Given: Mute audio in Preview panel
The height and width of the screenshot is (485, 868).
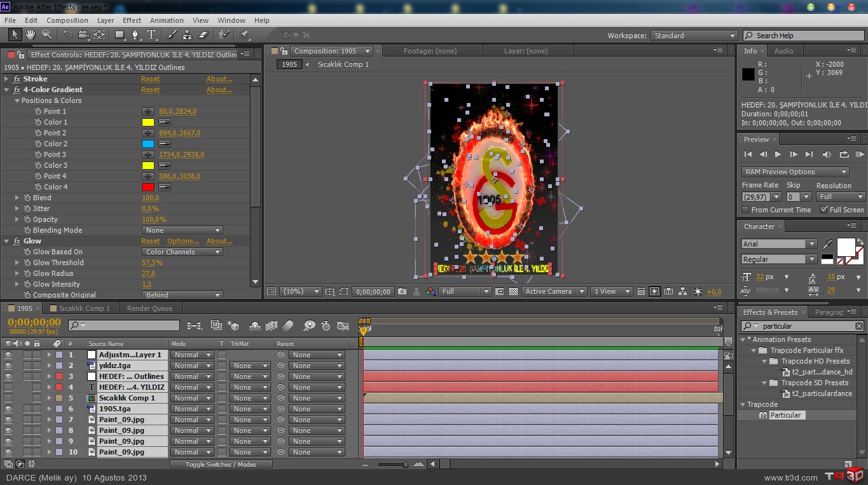Looking at the screenshot, I should [x=827, y=154].
